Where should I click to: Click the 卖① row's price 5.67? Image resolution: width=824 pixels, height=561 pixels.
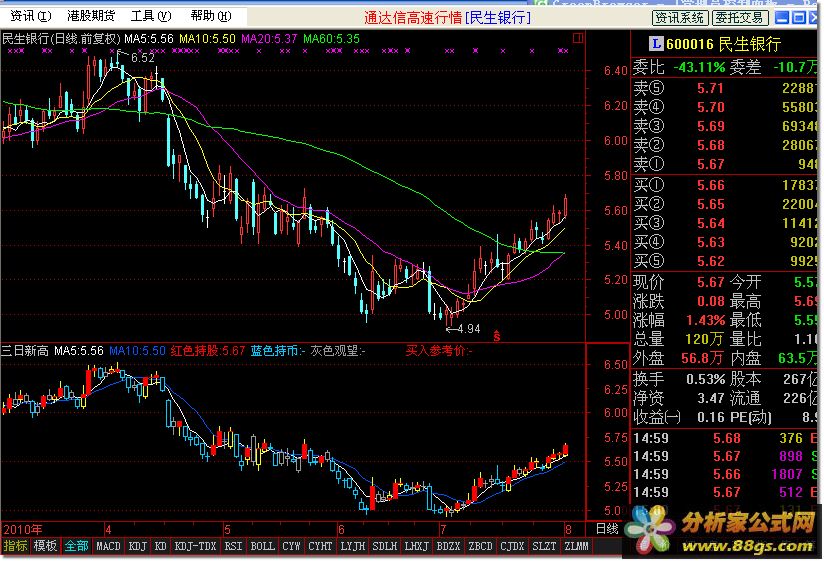click(710, 164)
